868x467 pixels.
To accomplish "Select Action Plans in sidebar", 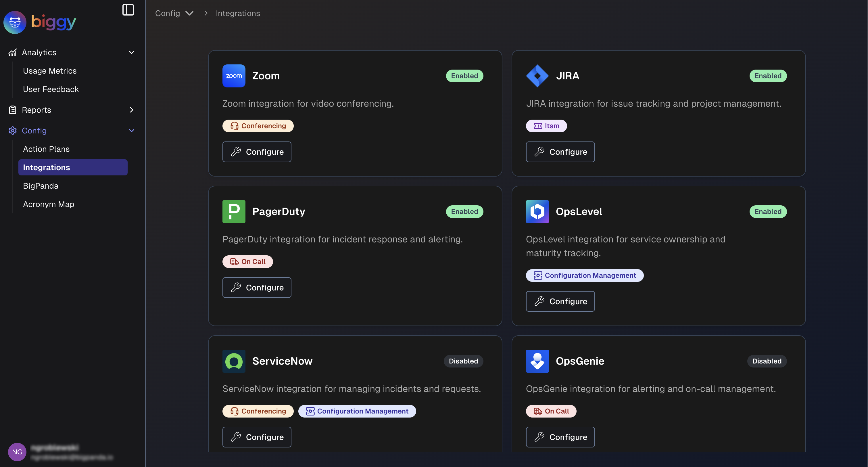I will point(46,148).
